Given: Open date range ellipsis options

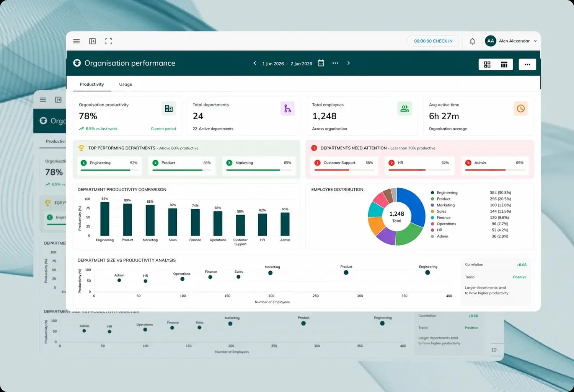Looking at the screenshot, I should tap(335, 63).
